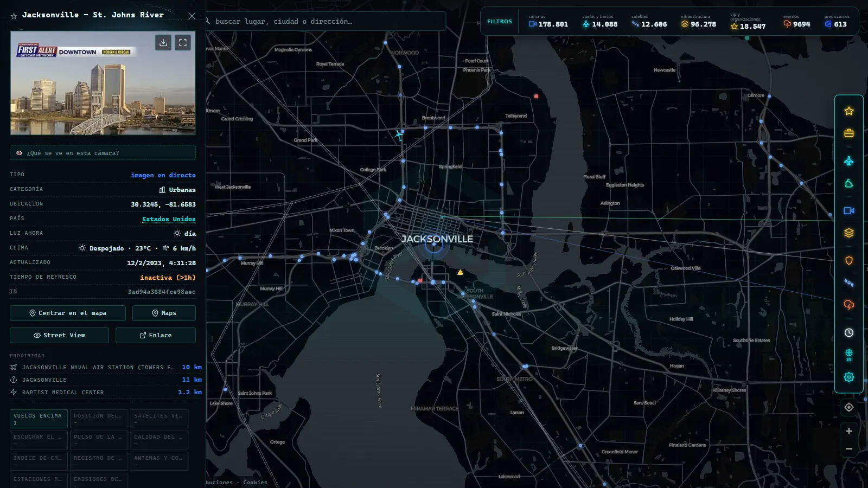Click the airplane layer icon in sidebar
This screenshot has width=868, height=488.
click(x=849, y=161)
